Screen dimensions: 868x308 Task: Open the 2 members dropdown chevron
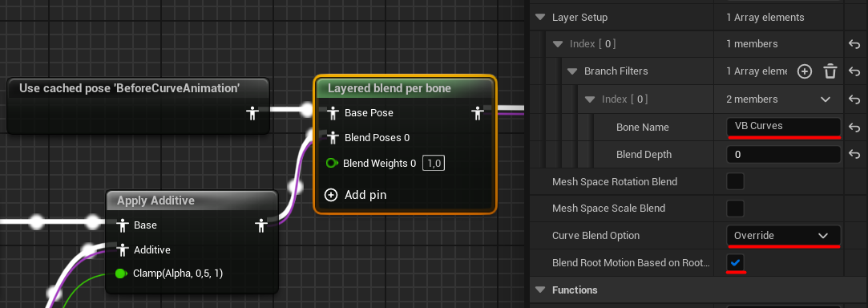[x=826, y=99]
